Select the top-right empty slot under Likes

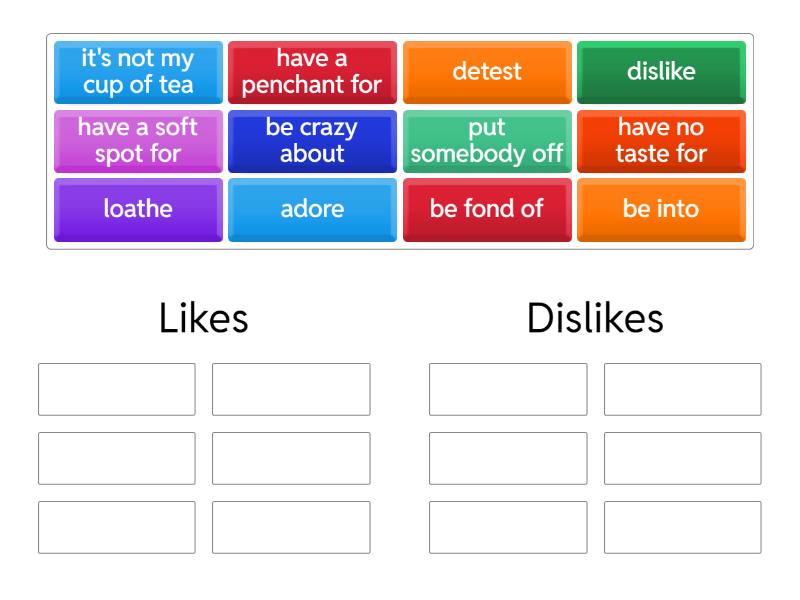point(291,389)
